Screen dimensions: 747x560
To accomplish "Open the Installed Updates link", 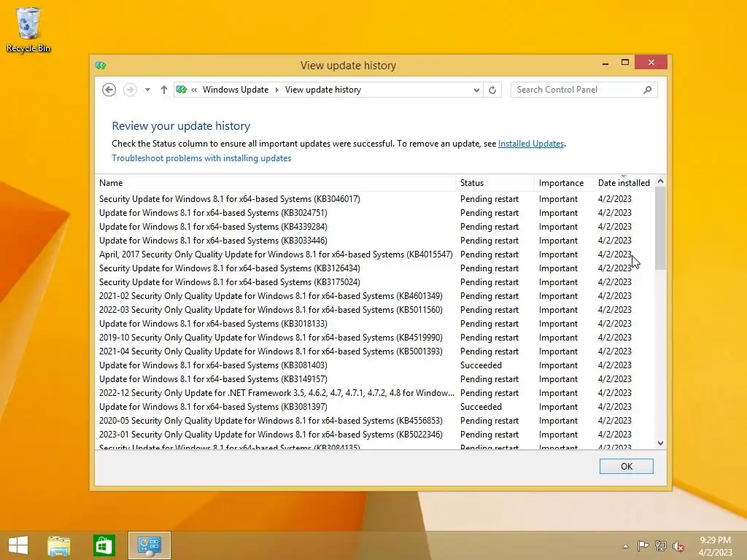I will [x=531, y=144].
